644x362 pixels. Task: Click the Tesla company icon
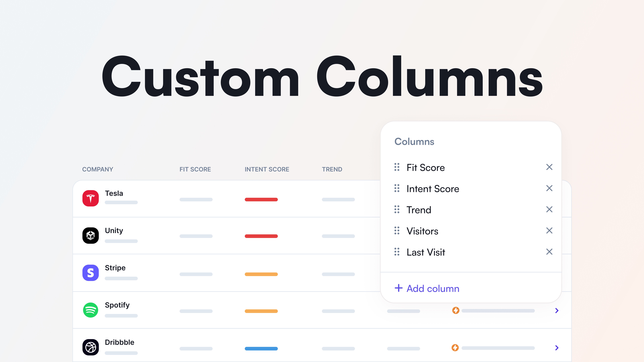(x=90, y=198)
